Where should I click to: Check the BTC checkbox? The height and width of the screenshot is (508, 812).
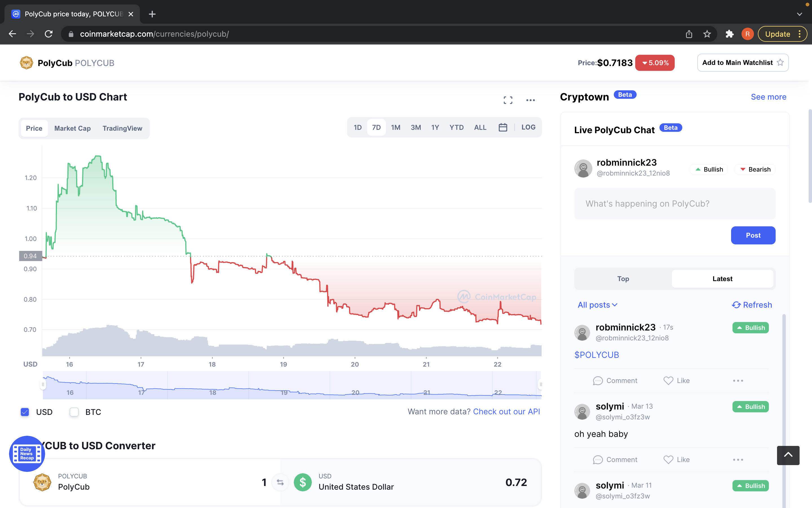point(74,412)
